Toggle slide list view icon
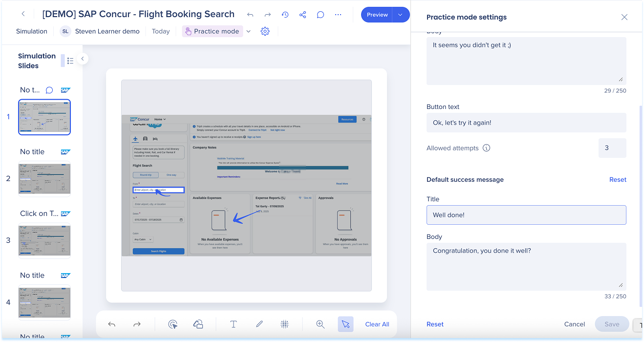 click(x=70, y=61)
